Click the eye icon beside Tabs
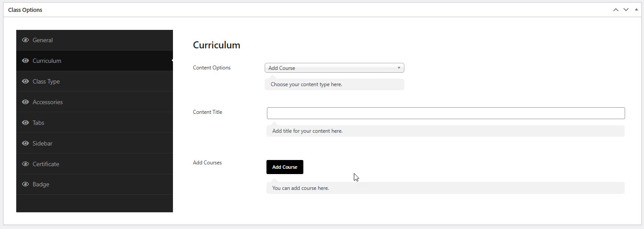This screenshot has height=229, width=644. tap(25, 123)
